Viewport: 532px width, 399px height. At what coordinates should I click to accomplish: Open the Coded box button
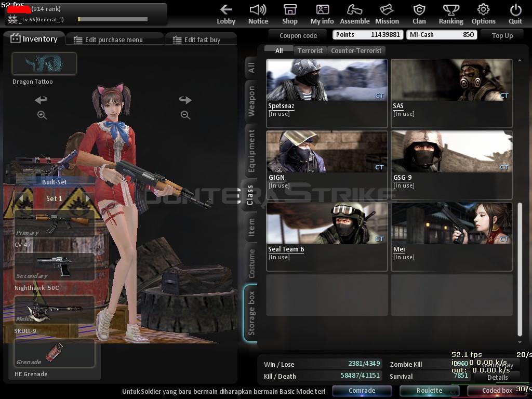click(497, 391)
